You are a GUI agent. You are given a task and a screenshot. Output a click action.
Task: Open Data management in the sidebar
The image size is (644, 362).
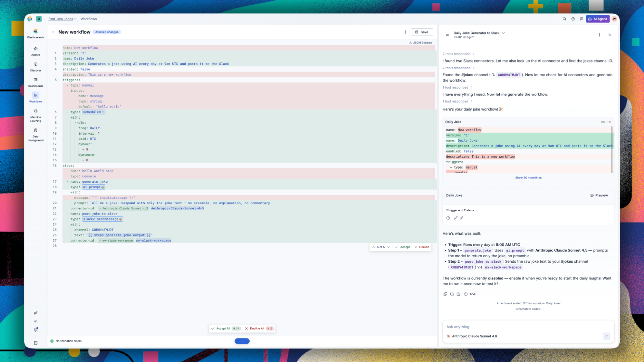35,135
